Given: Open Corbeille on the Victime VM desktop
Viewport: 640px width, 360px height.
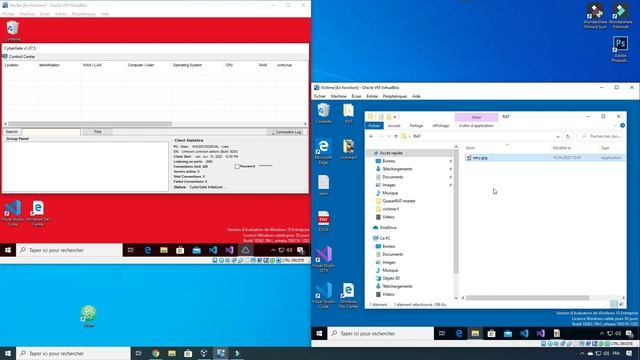Looking at the screenshot, I should point(324,113).
